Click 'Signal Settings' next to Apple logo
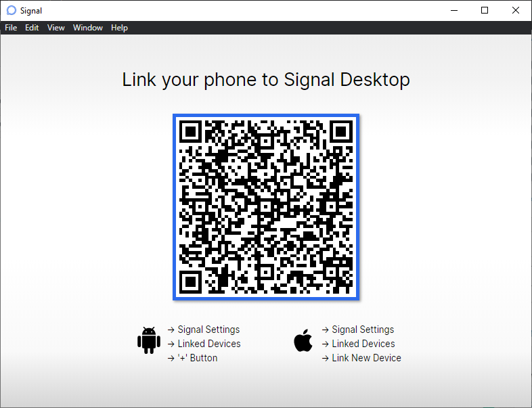532x408 pixels. [363, 330]
